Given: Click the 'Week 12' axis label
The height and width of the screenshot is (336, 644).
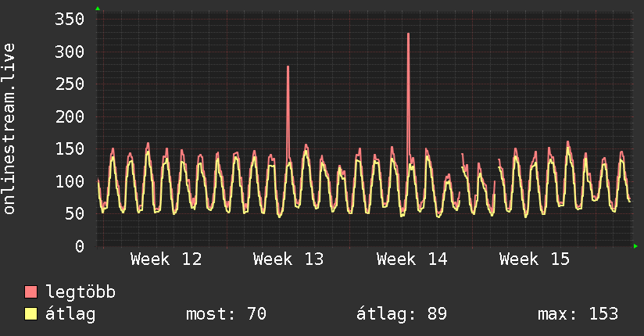Looking at the screenshot, I should pos(166,259).
